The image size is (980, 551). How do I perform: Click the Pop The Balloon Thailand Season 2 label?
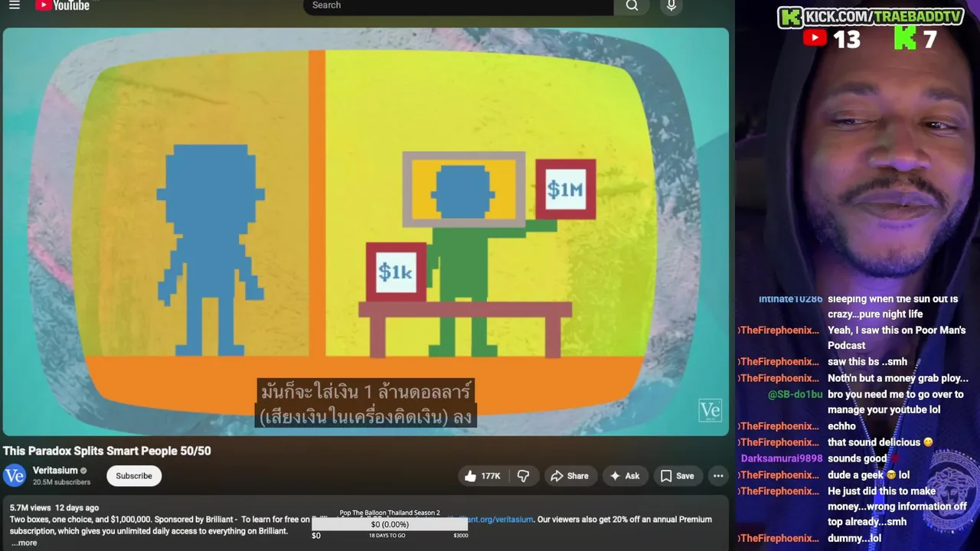point(390,513)
